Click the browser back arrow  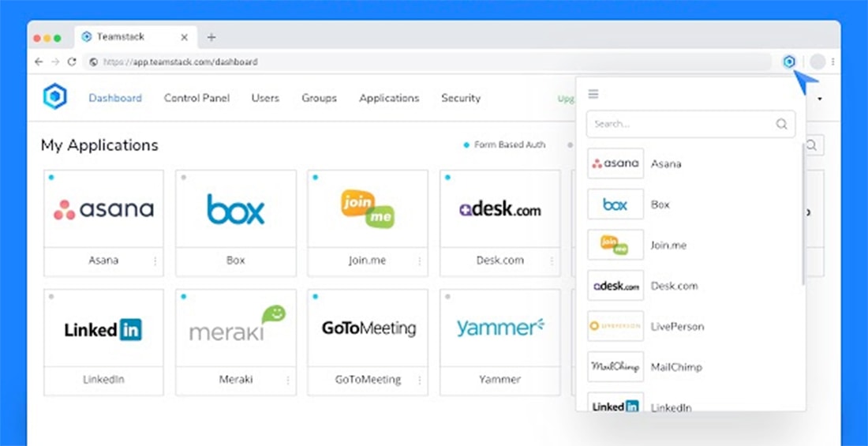point(38,62)
